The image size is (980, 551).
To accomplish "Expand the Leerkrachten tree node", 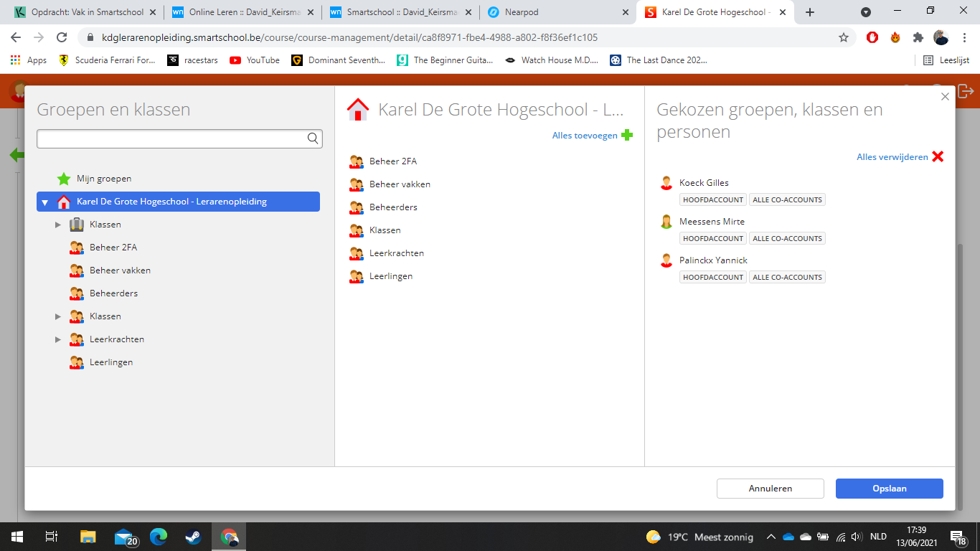I will coord(58,339).
